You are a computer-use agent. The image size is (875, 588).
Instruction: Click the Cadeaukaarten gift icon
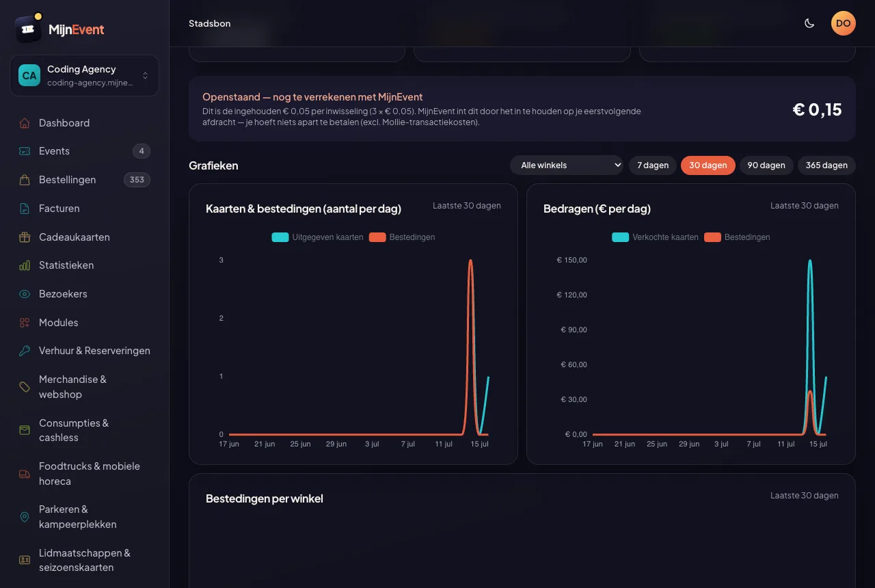(25, 237)
